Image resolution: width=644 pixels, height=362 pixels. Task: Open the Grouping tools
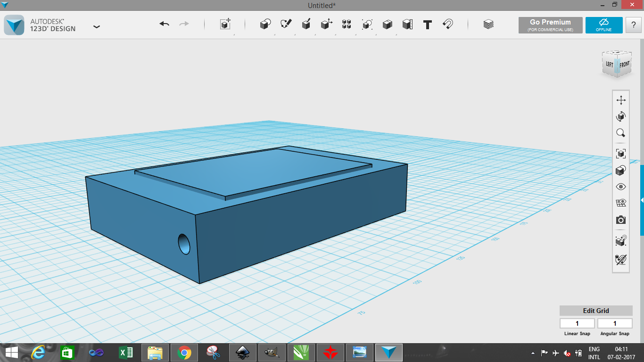[x=367, y=25]
